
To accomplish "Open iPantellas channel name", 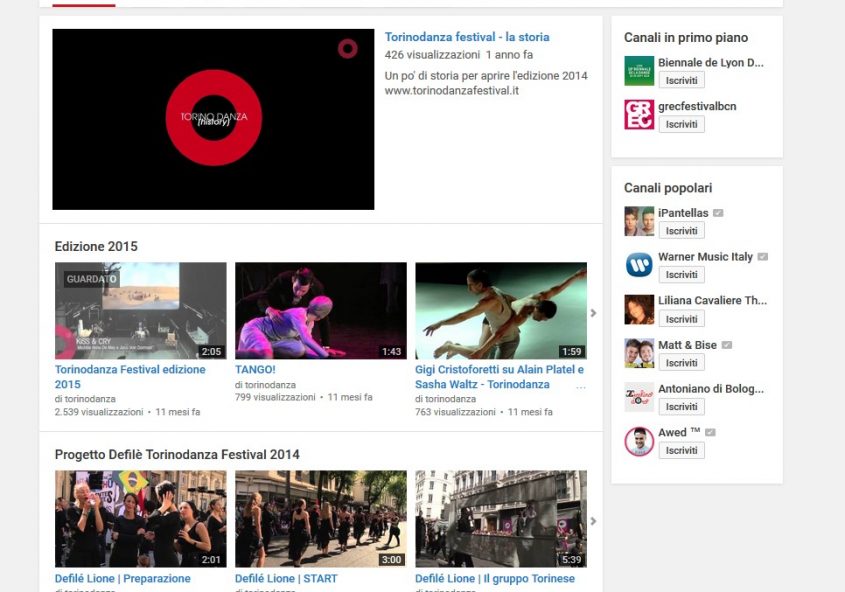I will coord(683,213).
